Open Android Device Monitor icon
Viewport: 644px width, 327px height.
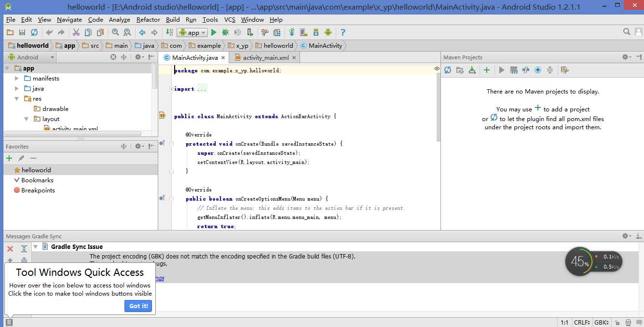coord(328,32)
